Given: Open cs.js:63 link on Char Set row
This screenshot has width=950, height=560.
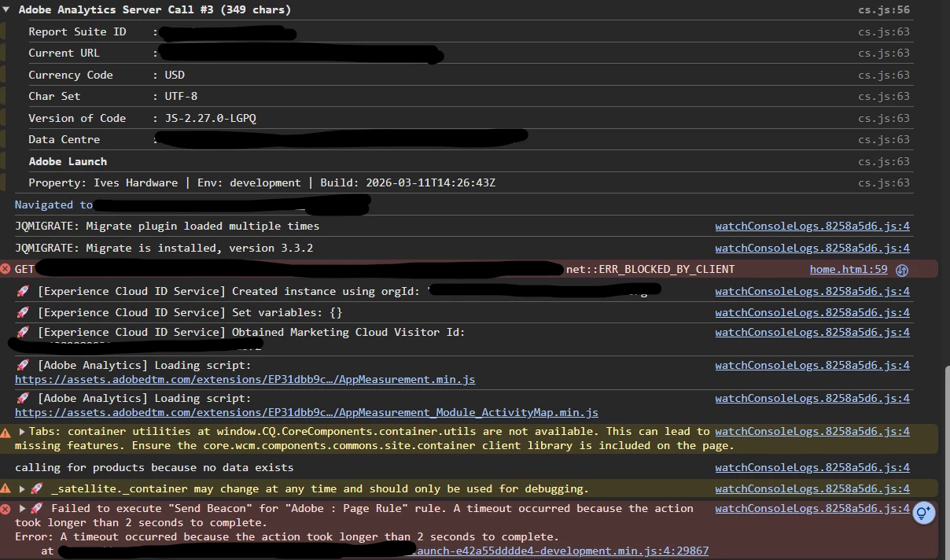Looking at the screenshot, I should [884, 96].
